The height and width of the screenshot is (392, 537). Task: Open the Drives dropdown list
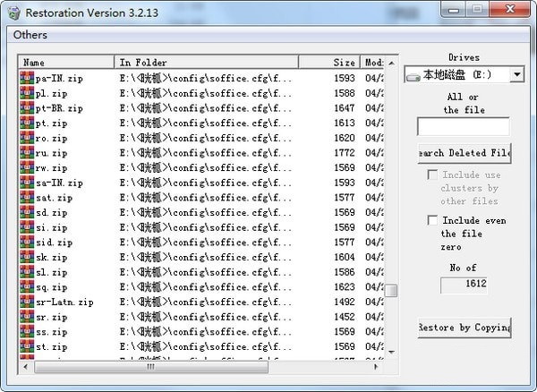[516, 75]
